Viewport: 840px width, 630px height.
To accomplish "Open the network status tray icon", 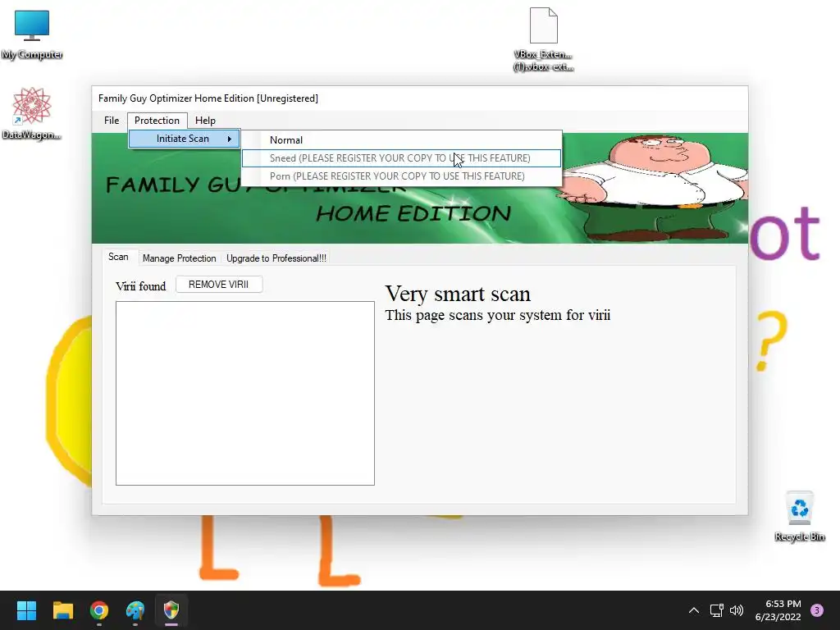I will pyautogui.click(x=716, y=610).
